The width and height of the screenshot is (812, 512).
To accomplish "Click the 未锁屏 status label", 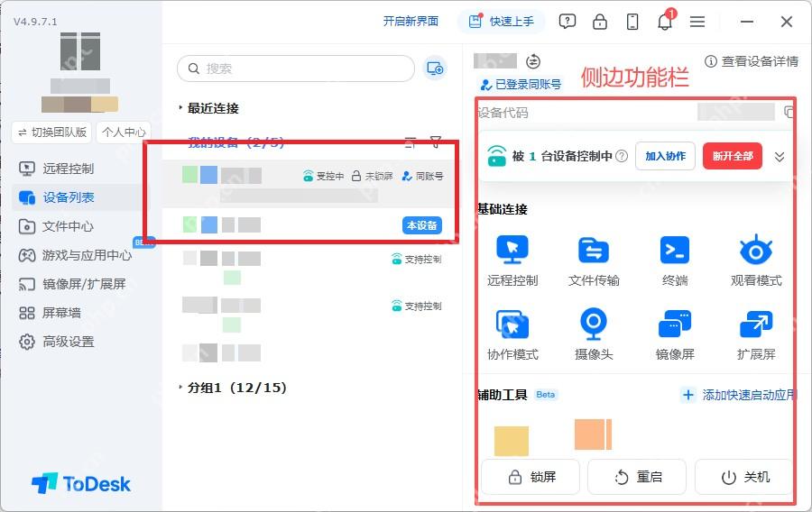I will coord(373,177).
